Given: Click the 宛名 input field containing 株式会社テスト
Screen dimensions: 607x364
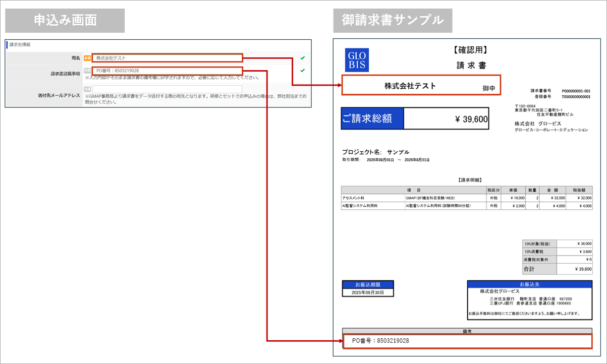Looking at the screenshot, I should point(168,58).
